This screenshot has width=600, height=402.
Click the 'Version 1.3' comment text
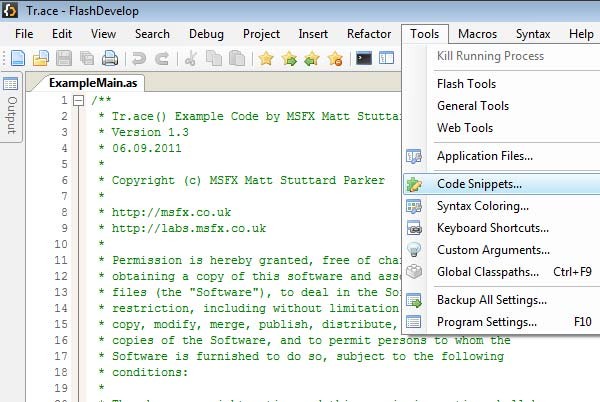pos(150,132)
